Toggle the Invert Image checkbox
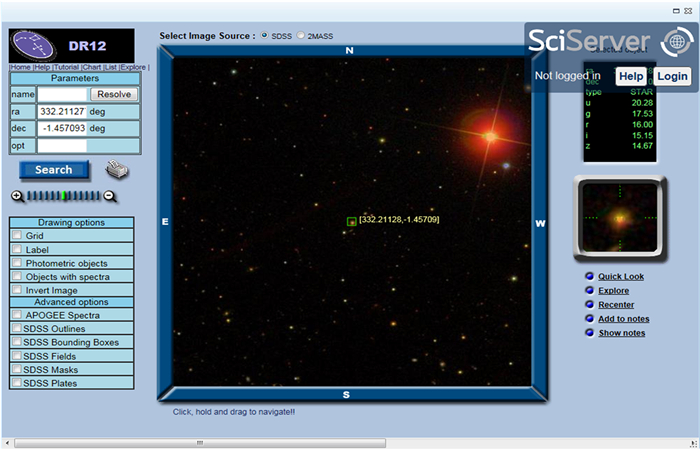This screenshot has width=700, height=450. 17,290
